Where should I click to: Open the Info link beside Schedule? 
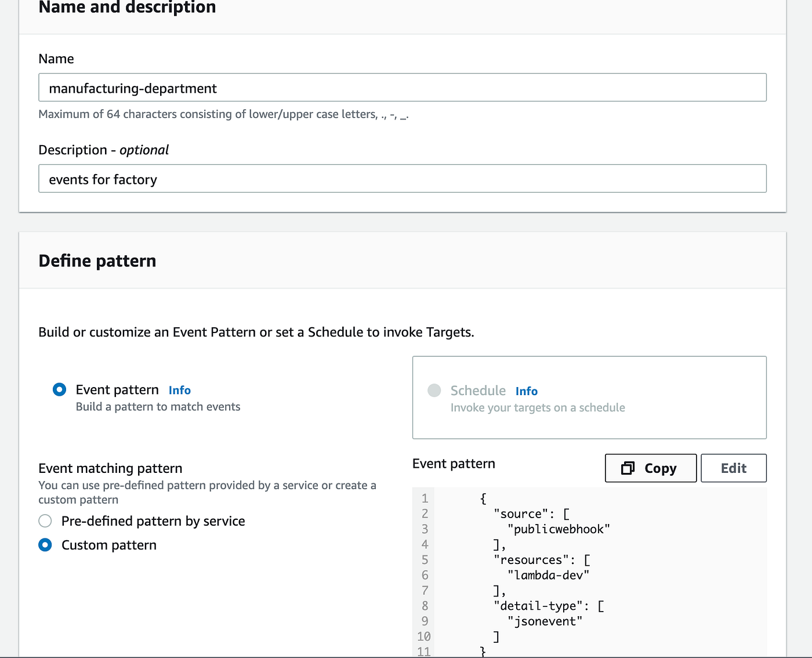[527, 391]
